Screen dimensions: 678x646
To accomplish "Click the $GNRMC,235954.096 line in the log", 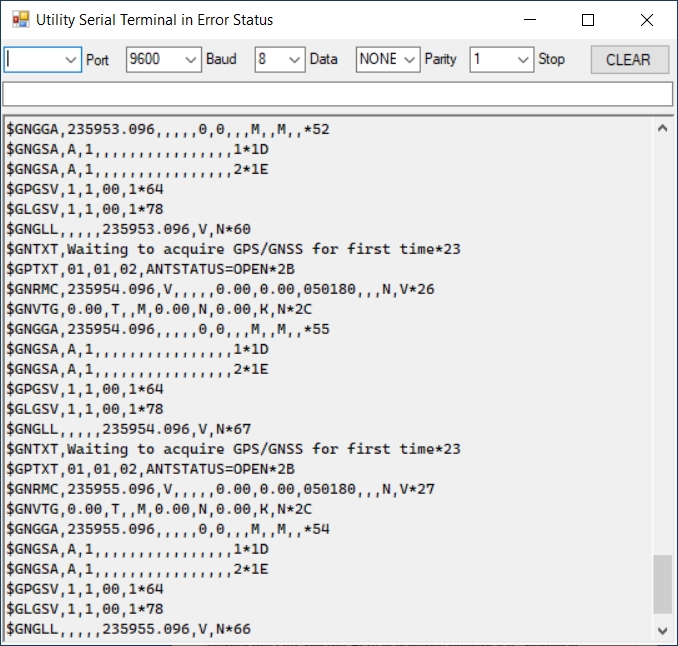I will pyautogui.click(x=200, y=289).
